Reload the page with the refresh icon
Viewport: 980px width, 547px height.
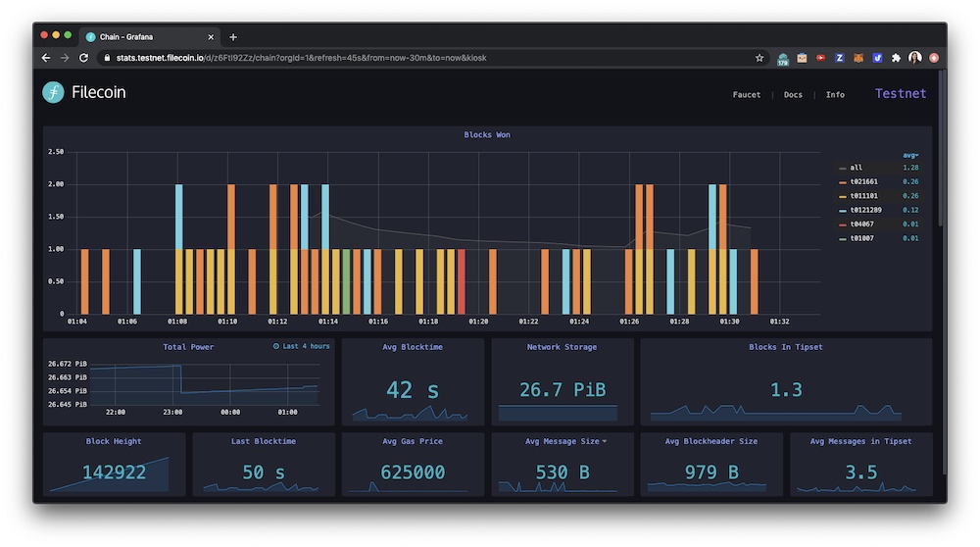tap(83, 58)
